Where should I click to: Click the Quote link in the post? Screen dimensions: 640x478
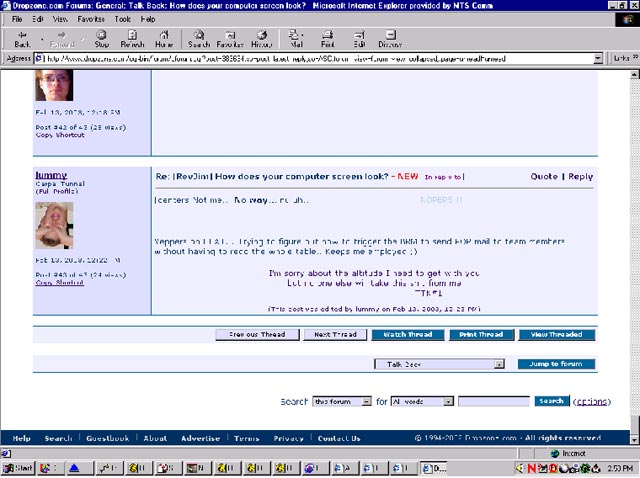click(544, 176)
